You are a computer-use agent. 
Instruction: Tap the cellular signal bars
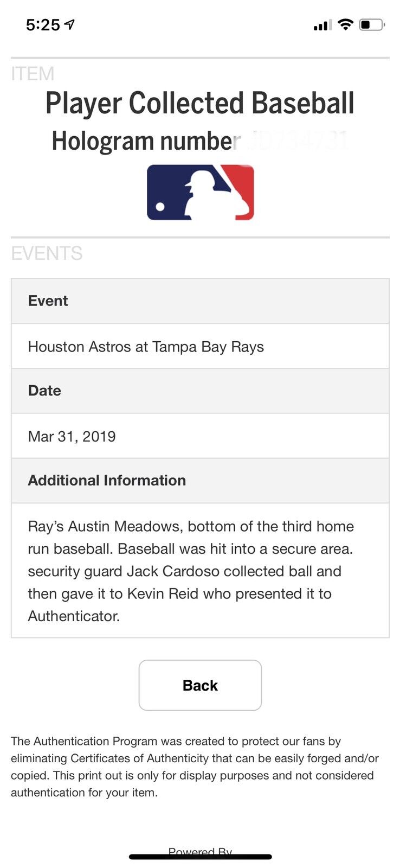pos(322,25)
